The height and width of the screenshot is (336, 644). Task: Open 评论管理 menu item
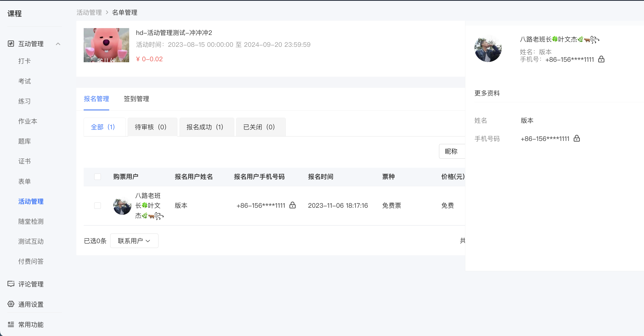pos(31,284)
